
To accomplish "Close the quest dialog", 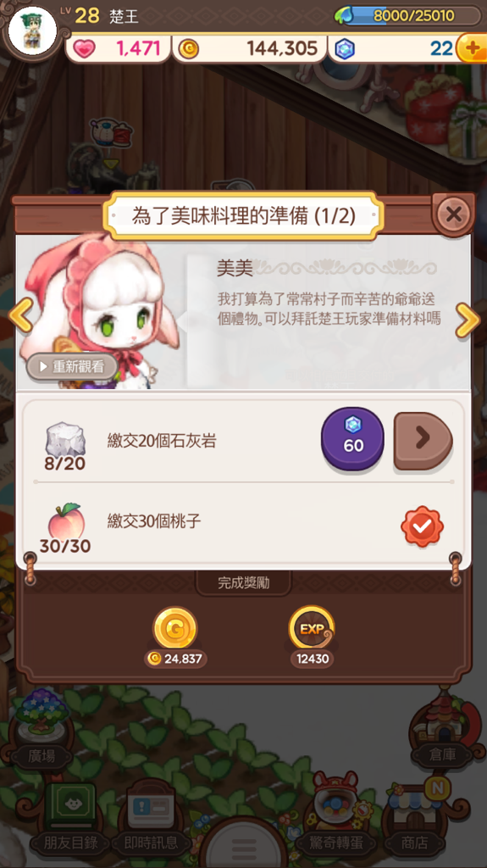I will (x=453, y=214).
